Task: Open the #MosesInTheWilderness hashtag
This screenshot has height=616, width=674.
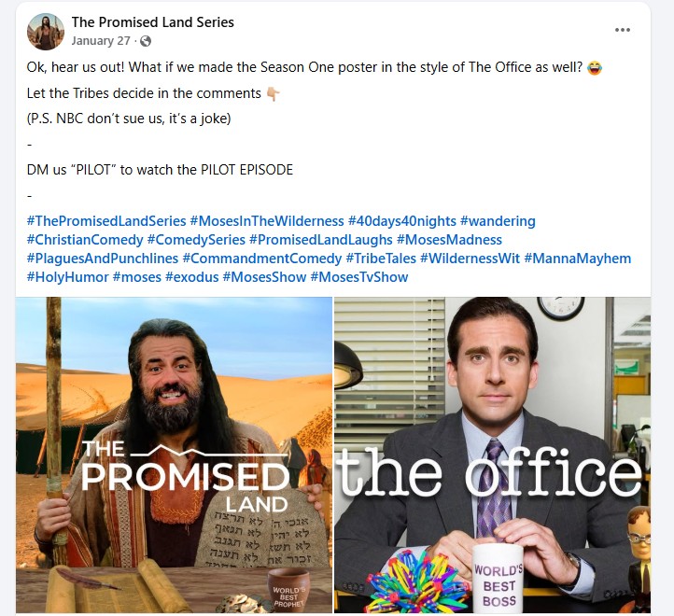Action: point(266,221)
